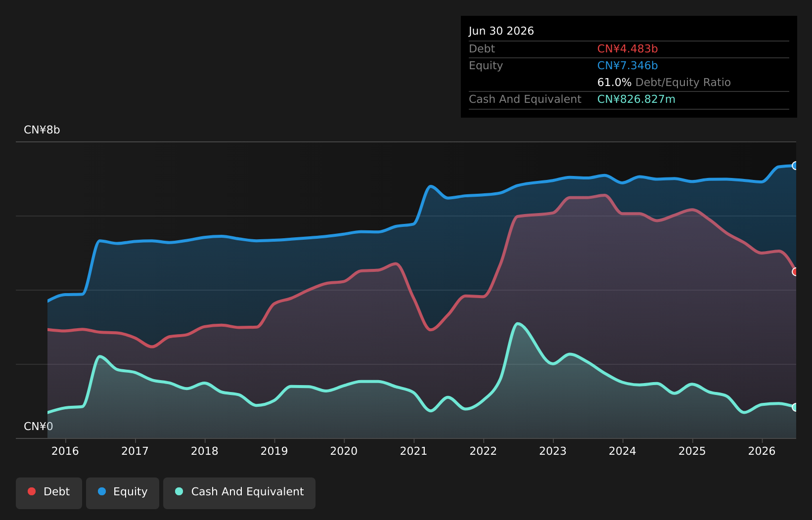
Task: Click the Equity row label in tooltip
Action: pyautogui.click(x=486, y=66)
